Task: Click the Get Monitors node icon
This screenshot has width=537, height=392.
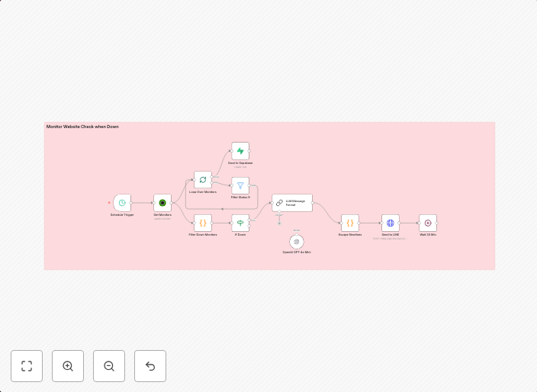Action: tap(162, 203)
